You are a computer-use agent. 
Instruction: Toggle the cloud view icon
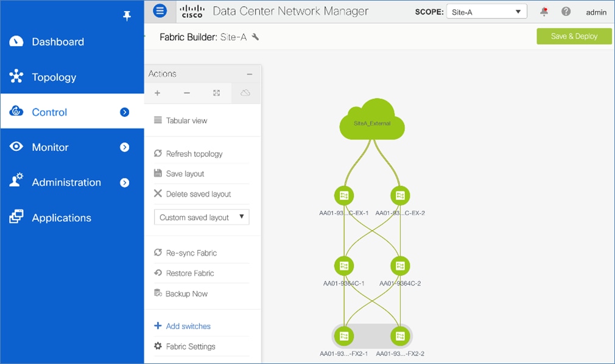point(245,93)
